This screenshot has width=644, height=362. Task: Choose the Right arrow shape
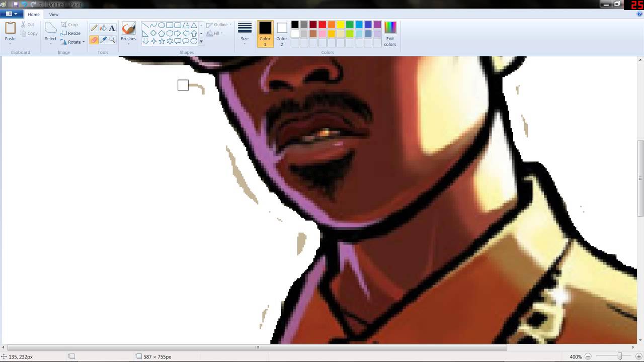[178, 33]
